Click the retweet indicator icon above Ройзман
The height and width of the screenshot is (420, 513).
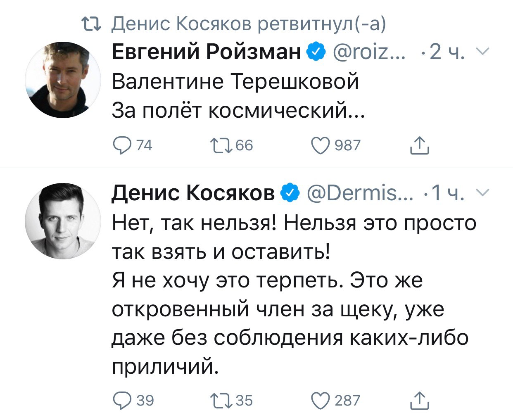click(x=91, y=24)
